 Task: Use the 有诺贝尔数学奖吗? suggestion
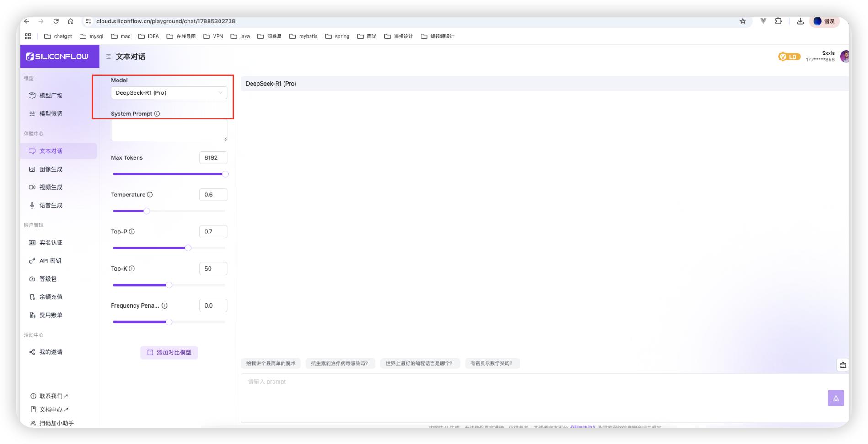(492, 363)
